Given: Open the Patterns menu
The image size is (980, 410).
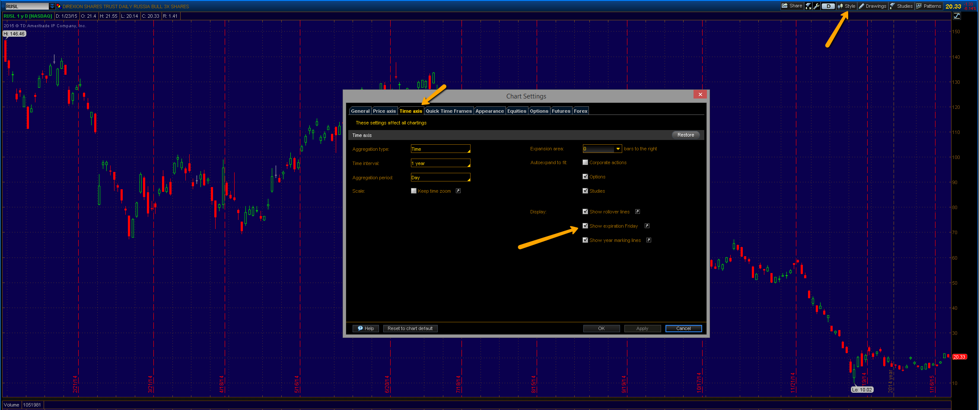Looking at the screenshot, I should pyautogui.click(x=929, y=6).
